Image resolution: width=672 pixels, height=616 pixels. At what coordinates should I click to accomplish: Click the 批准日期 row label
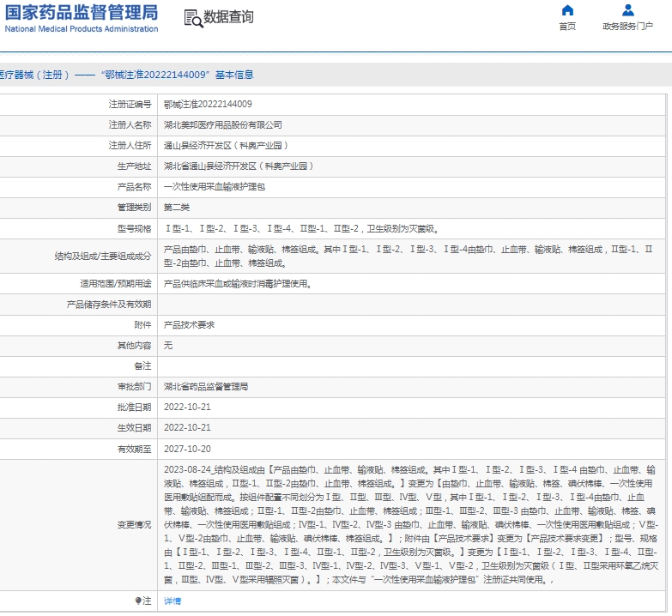[134, 407]
